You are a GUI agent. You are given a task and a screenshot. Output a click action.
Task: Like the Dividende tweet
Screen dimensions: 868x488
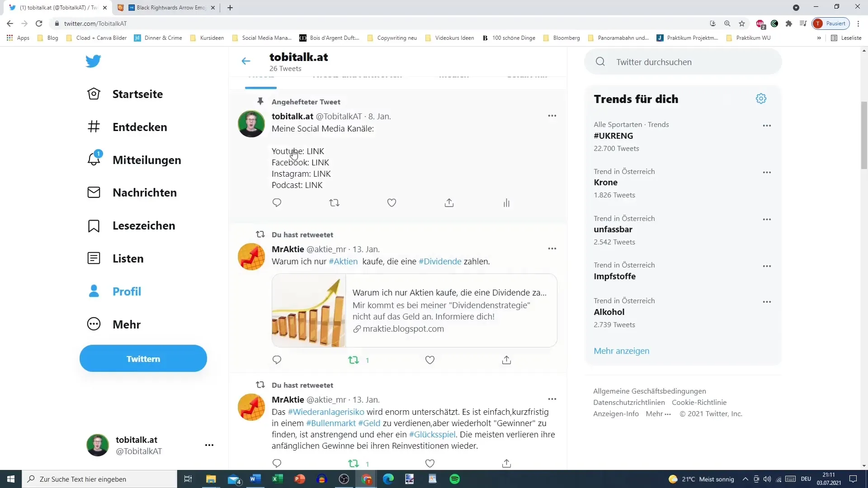coord(430,360)
